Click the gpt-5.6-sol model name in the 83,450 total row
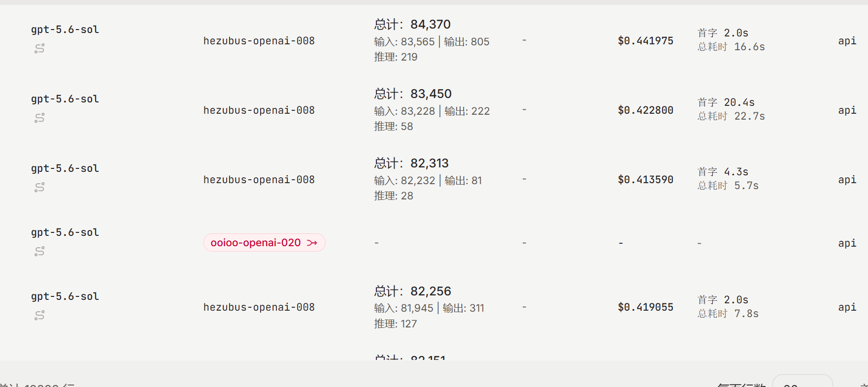Viewport: 868px width, 387px height. click(x=65, y=99)
